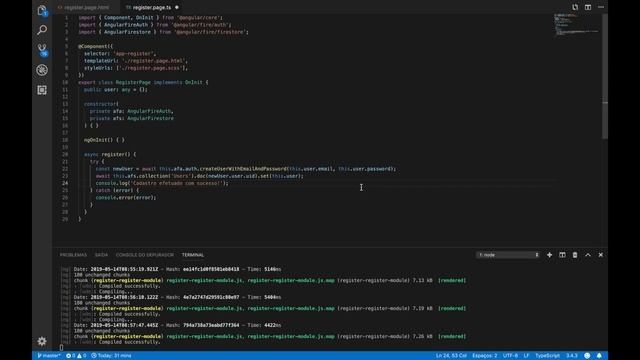Split the terminal panel

click(562, 255)
